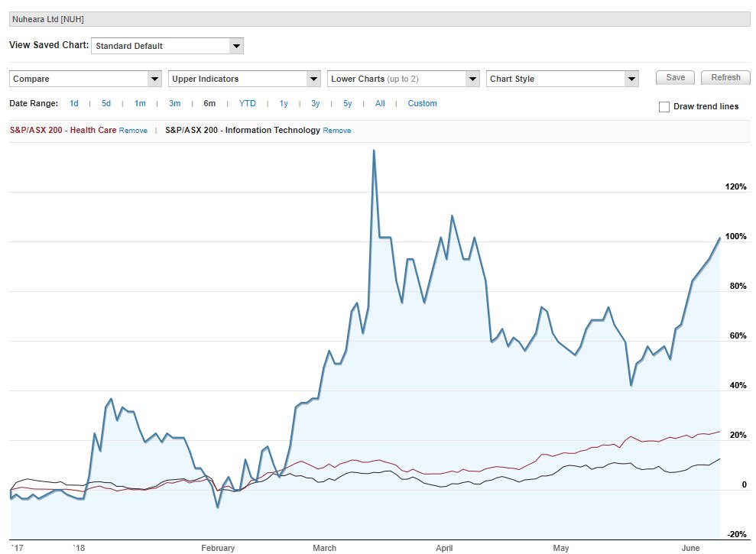
Task: Click the 60% axis label
Action: tap(738, 335)
